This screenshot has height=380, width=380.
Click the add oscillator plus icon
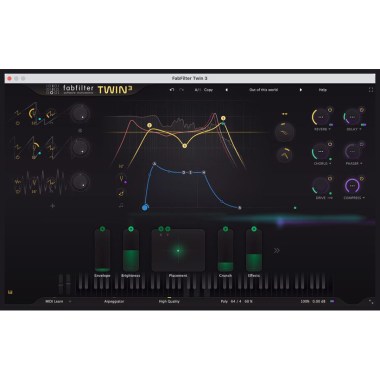tap(52, 206)
